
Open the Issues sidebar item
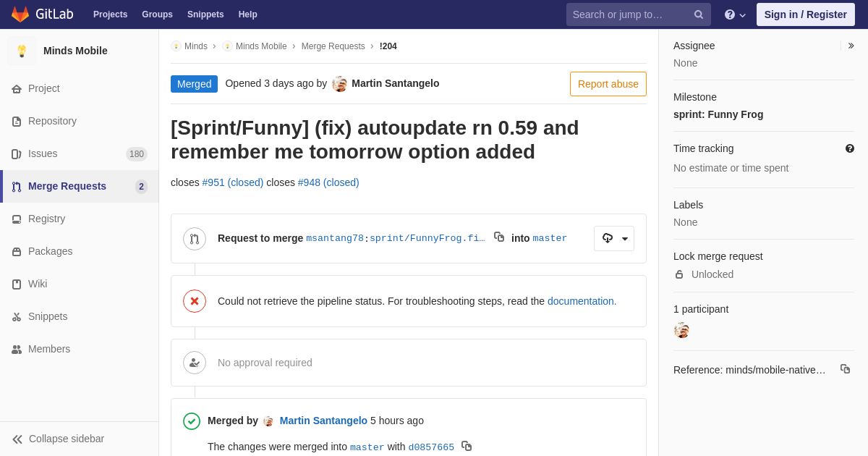tap(80, 154)
